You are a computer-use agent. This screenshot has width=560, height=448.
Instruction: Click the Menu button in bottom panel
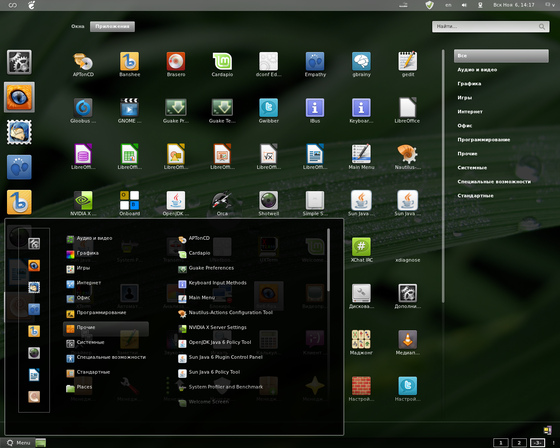pos(18,443)
